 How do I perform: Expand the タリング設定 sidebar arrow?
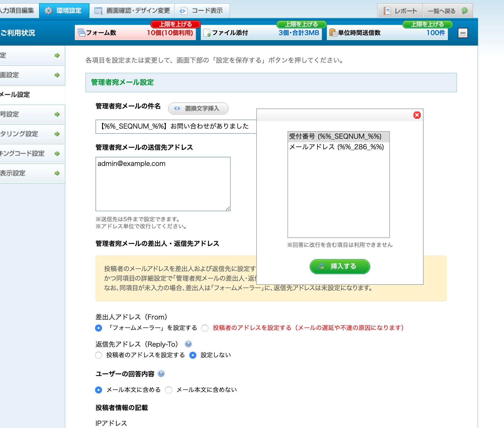pyautogui.click(x=57, y=134)
